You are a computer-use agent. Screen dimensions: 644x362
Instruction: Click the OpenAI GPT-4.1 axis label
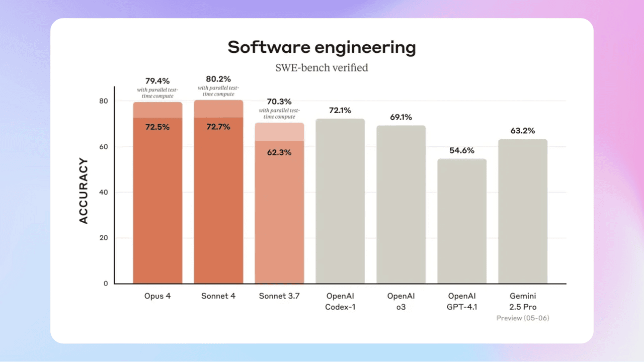462,301
